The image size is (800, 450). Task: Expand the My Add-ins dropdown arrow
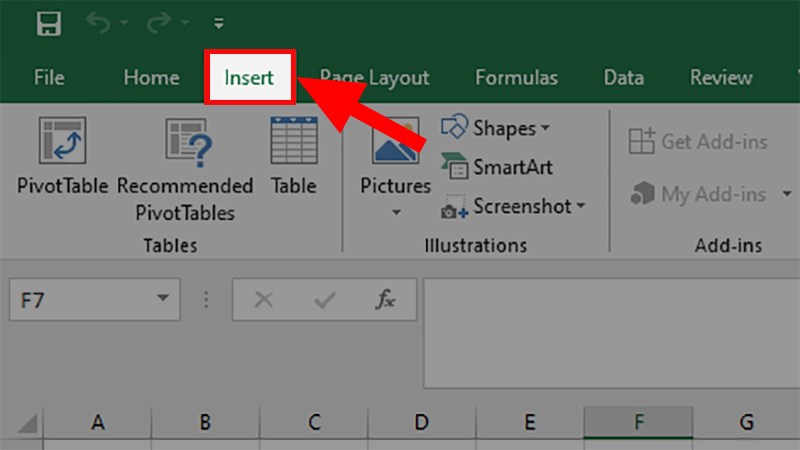[787, 194]
